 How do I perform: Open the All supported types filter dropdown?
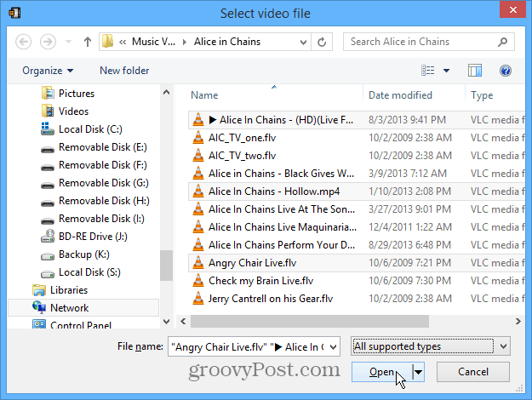(x=430, y=346)
